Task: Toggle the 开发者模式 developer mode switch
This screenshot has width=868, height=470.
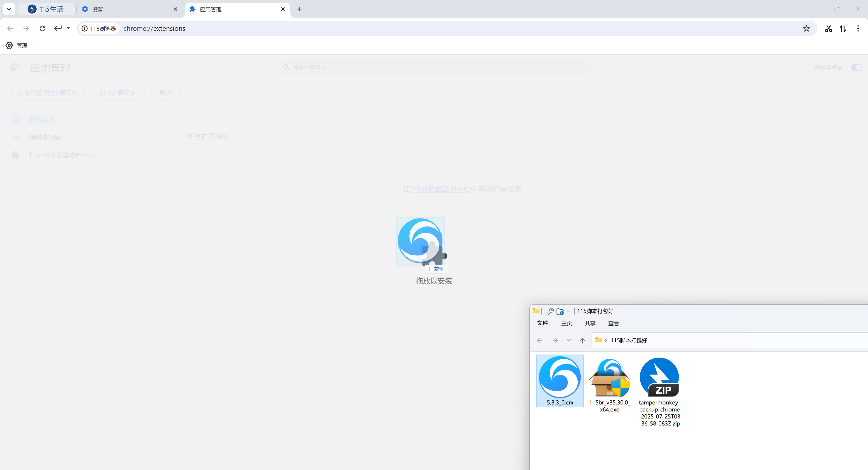Action: click(856, 68)
